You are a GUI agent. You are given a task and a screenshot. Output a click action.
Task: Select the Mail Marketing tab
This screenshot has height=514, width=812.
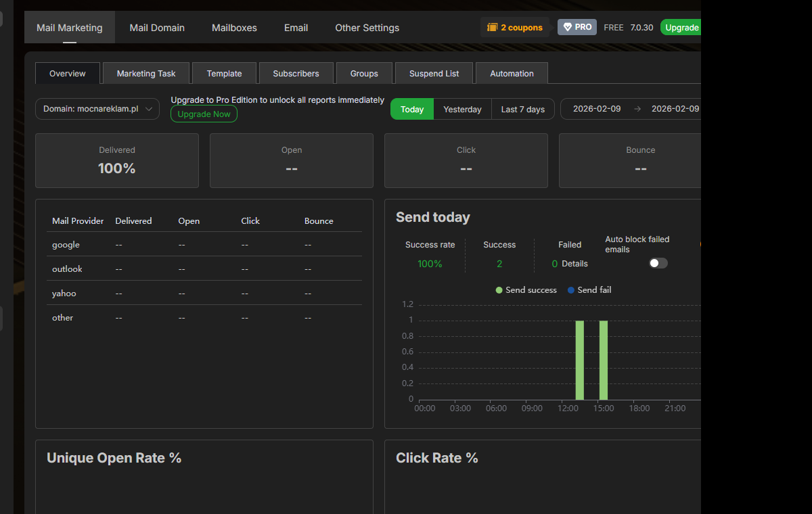pyautogui.click(x=70, y=28)
